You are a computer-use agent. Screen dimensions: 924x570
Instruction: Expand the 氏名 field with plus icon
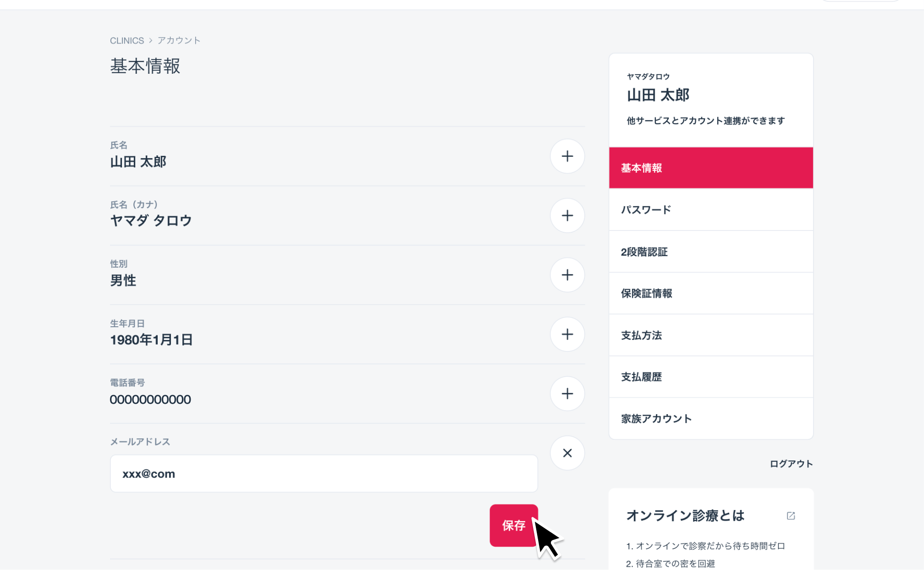(567, 156)
